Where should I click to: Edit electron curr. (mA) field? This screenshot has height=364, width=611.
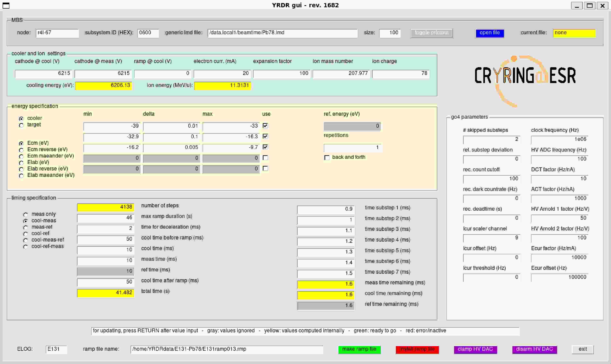pyautogui.click(x=222, y=74)
